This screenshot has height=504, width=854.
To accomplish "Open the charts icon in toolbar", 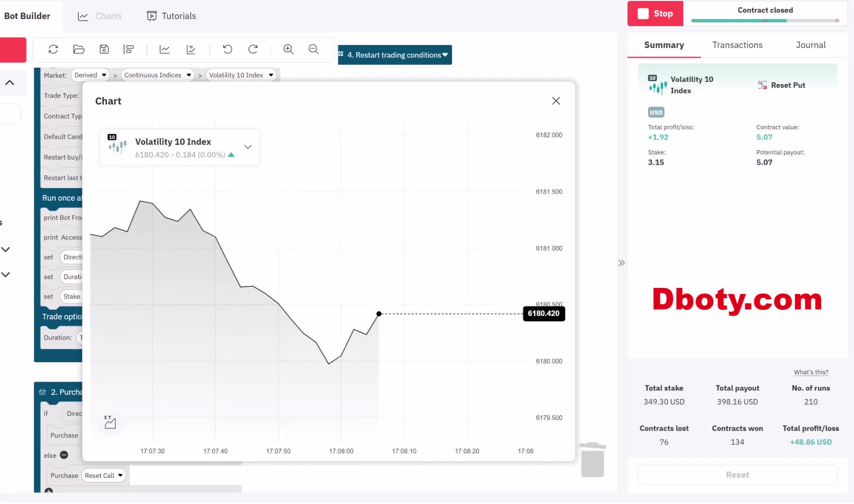I will (165, 49).
